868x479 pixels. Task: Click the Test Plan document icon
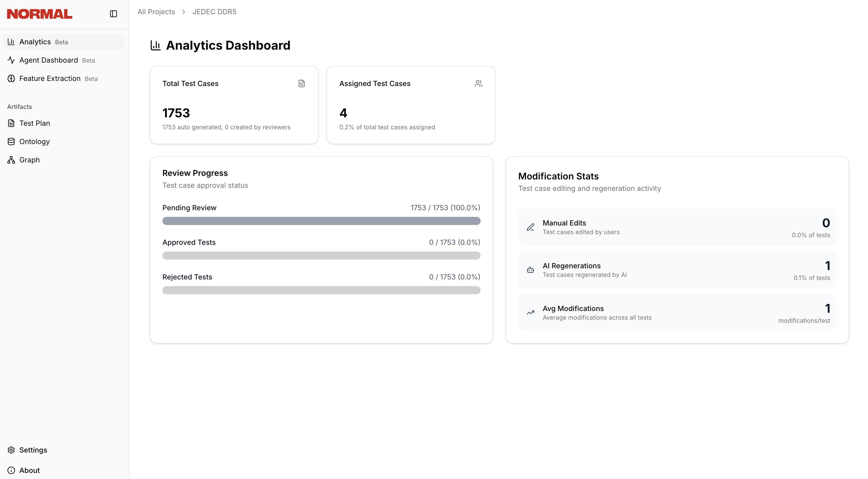[11, 123]
